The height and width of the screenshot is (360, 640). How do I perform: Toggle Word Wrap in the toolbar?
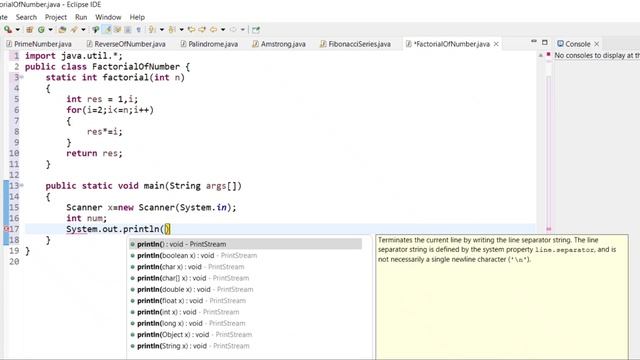point(118,29)
